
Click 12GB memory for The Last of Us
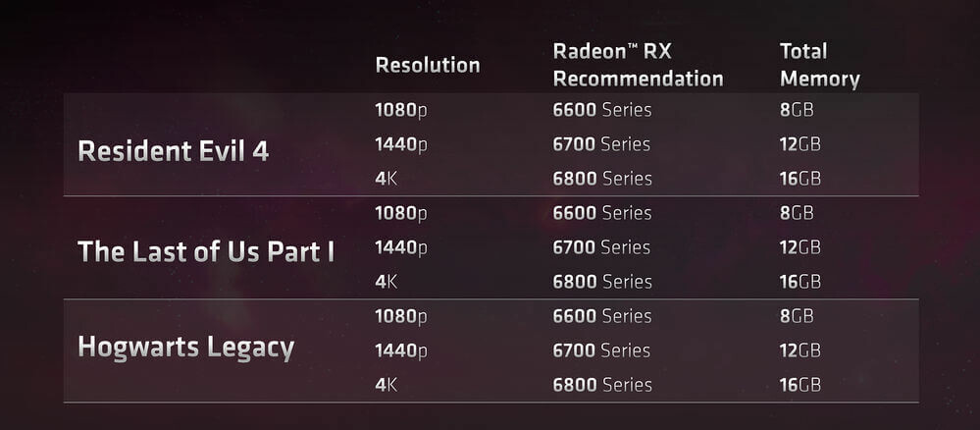(799, 247)
